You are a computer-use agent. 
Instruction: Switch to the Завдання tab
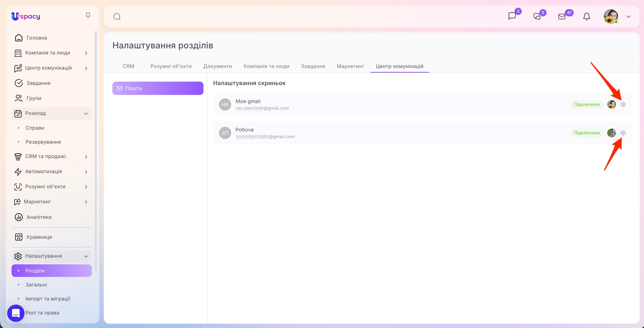[x=313, y=66]
